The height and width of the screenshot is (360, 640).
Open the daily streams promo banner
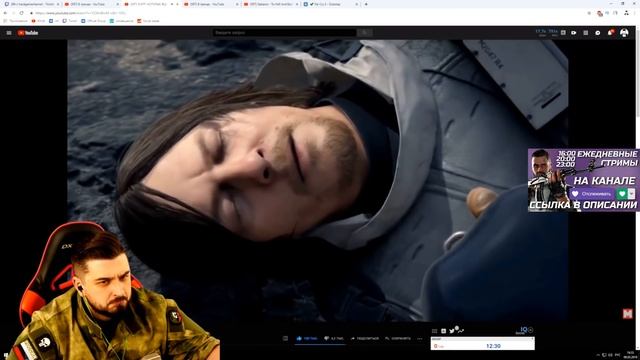[x=584, y=180]
